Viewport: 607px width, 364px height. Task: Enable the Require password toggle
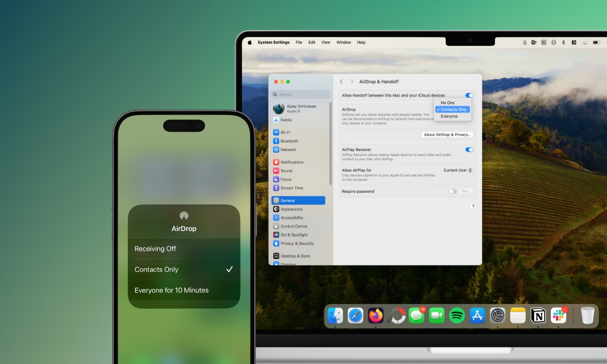(452, 191)
